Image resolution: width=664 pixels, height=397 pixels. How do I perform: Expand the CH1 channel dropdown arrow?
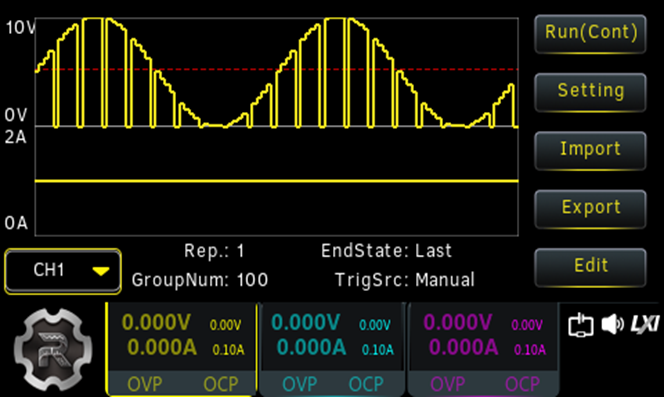click(101, 271)
